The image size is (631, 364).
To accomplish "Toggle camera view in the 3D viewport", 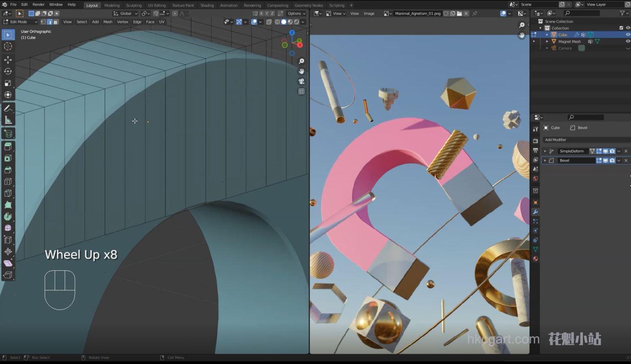I will tap(301, 81).
